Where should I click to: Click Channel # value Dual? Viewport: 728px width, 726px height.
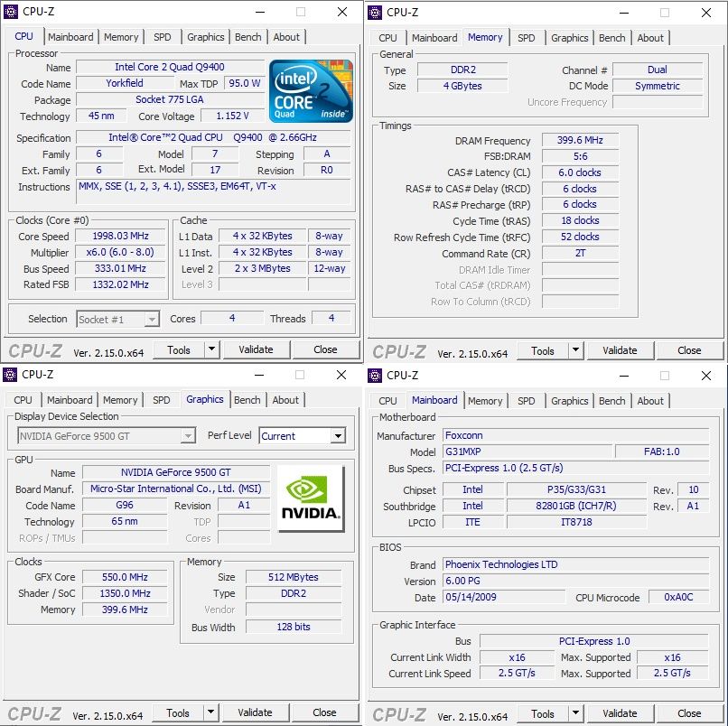point(657,70)
